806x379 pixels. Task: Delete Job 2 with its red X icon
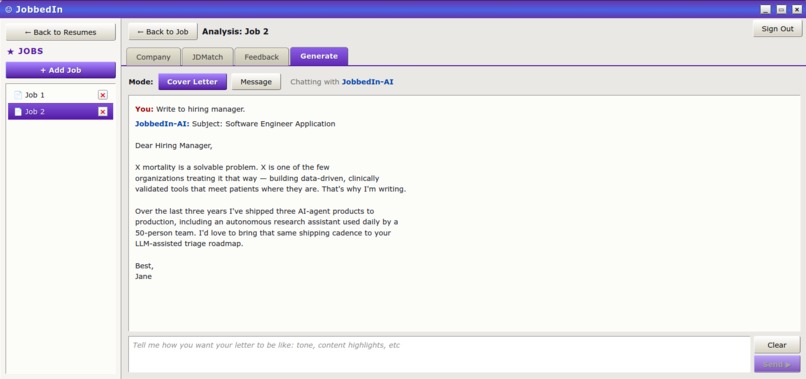click(103, 112)
